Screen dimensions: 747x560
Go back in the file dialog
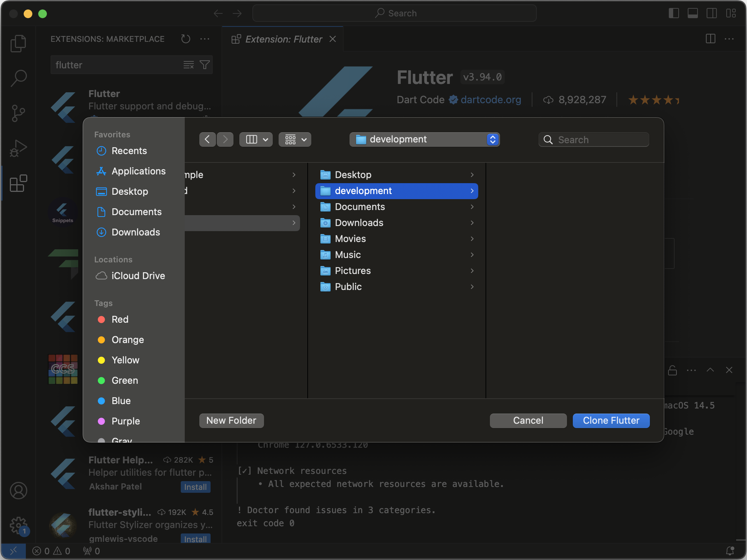[x=207, y=140]
